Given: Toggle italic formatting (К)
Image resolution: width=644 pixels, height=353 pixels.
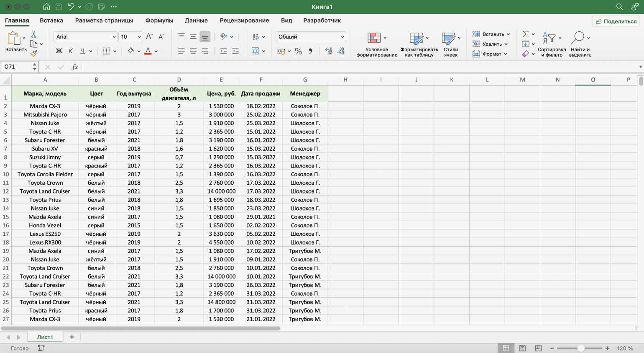Looking at the screenshot, I should pos(71,51).
